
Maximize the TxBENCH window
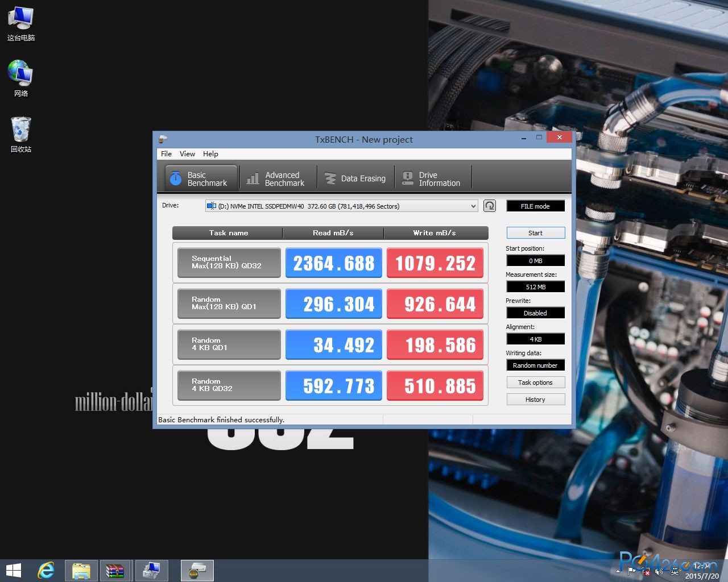(x=539, y=138)
